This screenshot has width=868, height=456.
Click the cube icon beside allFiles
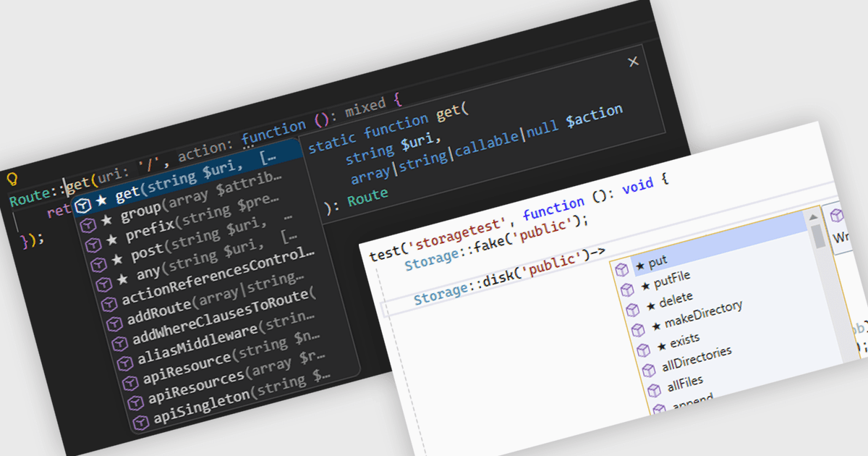pos(654,390)
